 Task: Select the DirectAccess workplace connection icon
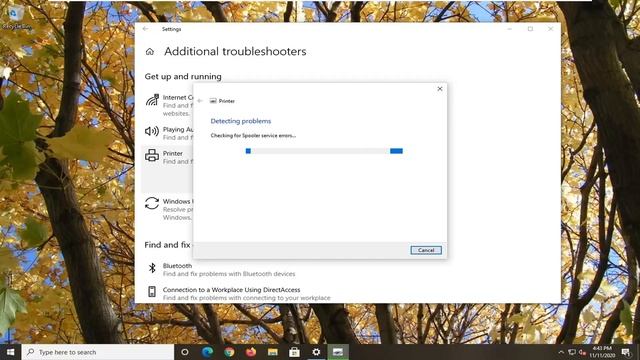coord(152,291)
